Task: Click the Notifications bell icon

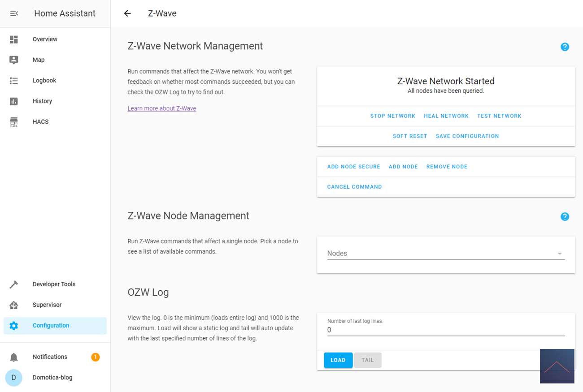Action: pyautogui.click(x=14, y=357)
